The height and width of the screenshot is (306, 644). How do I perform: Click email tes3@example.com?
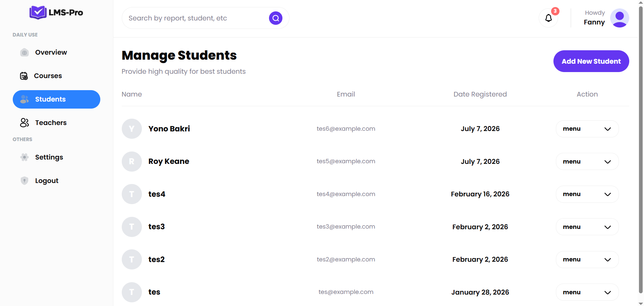[x=346, y=227]
